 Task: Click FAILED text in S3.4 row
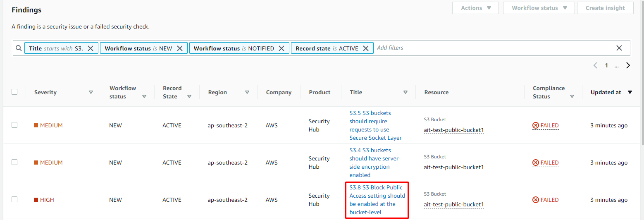549,163
